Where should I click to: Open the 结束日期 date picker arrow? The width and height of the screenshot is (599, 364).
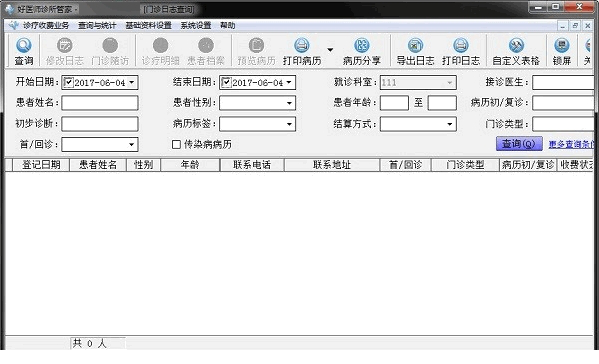point(289,83)
